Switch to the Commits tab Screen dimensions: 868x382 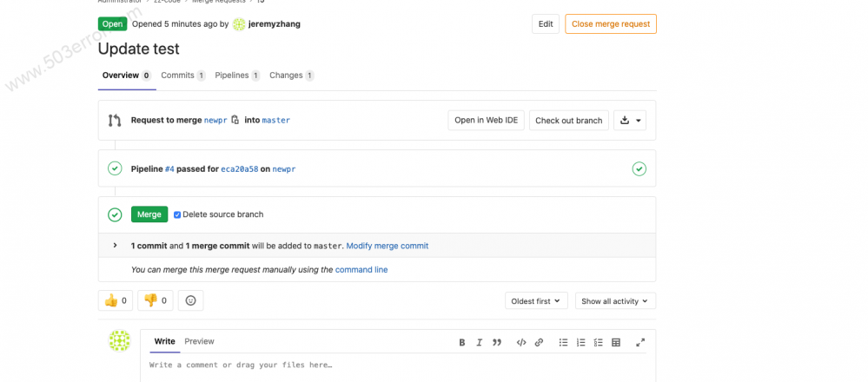click(183, 76)
